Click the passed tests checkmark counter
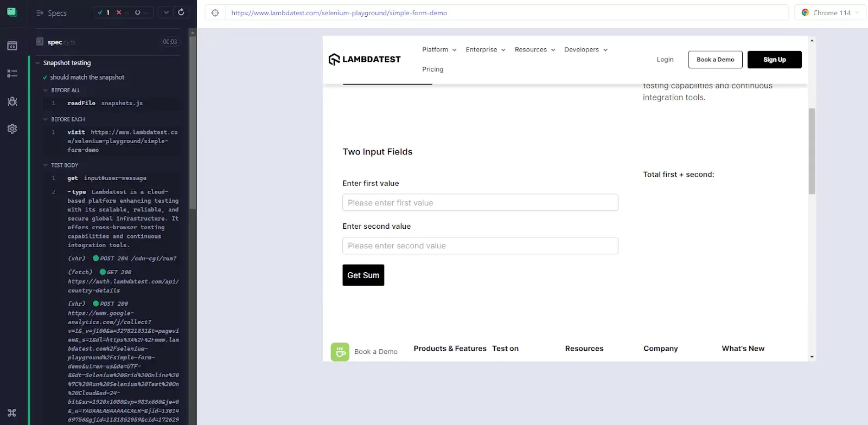The height and width of the screenshot is (425, 868). click(x=104, y=12)
